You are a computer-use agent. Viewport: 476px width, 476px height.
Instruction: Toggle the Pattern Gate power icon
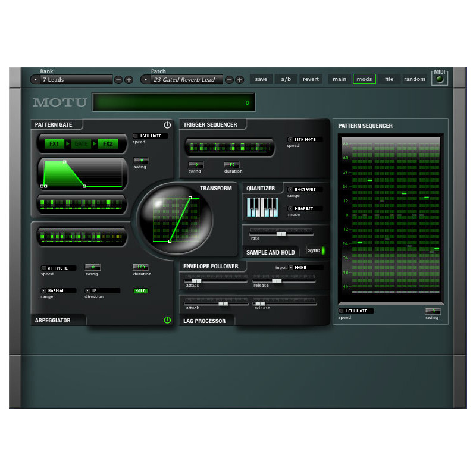[167, 125]
